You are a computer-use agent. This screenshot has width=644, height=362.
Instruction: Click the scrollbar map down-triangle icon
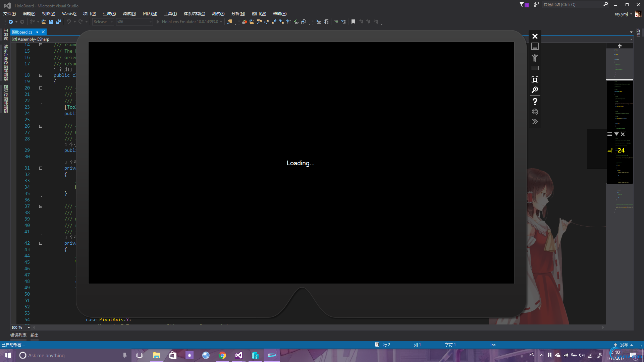pyautogui.click(x=616, y=134)
